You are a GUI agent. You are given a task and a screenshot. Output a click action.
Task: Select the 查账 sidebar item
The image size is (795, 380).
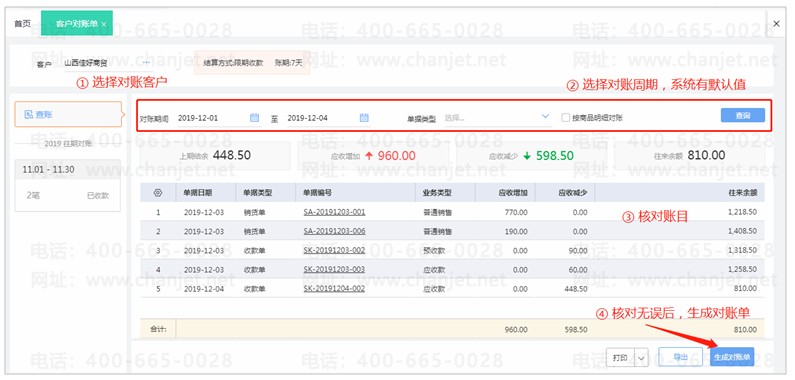[68, 115]
